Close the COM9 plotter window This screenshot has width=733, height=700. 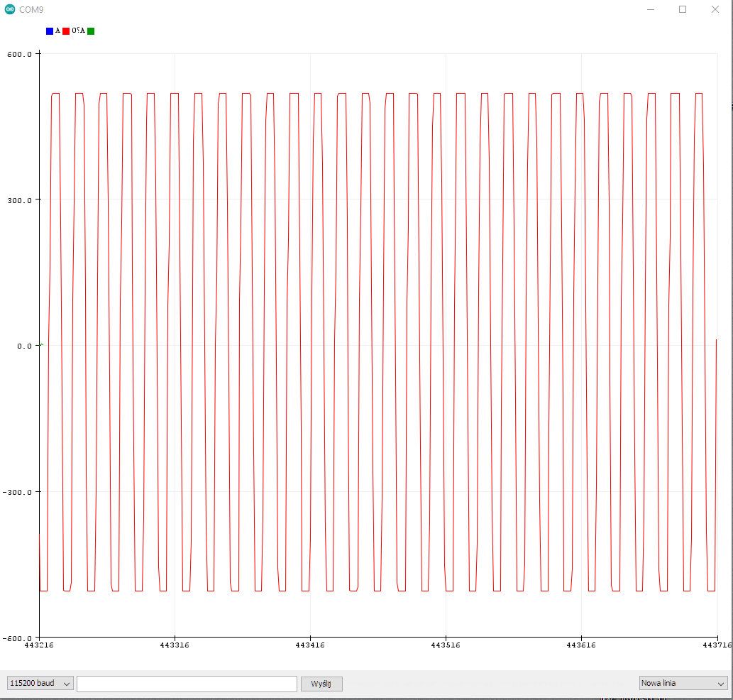click(715, 9)
